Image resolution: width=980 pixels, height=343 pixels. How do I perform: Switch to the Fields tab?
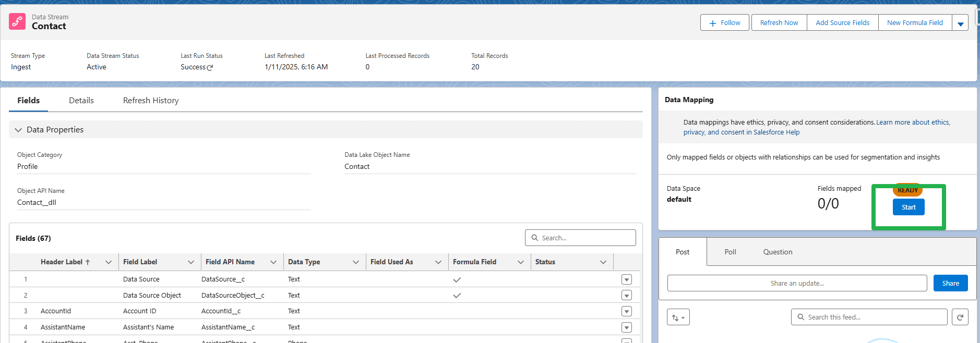tap(28, 101)
